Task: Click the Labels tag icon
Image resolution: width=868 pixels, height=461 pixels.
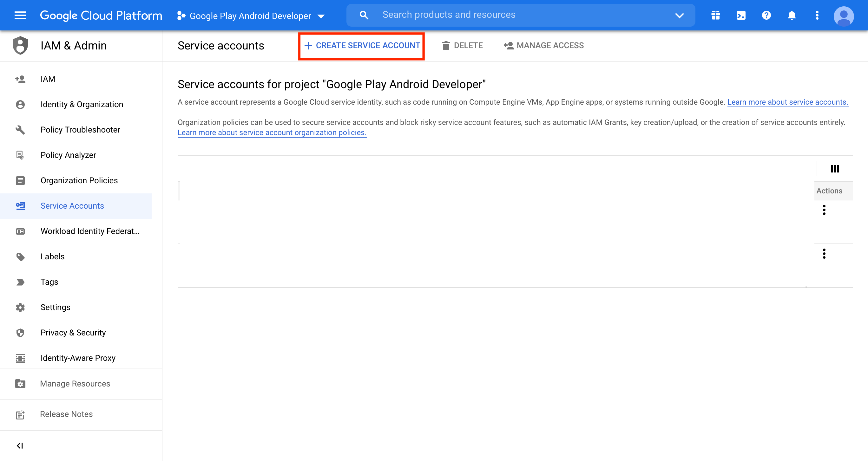Action: (20, 257)
